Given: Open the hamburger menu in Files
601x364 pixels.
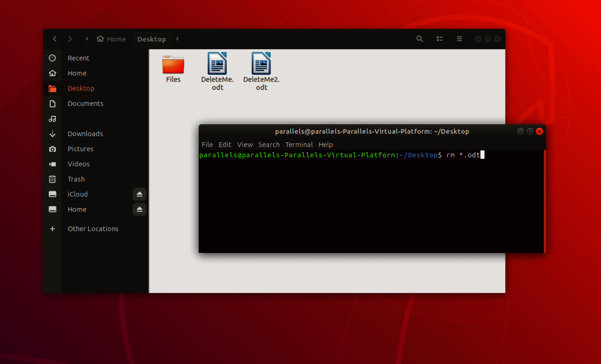Looking at the screenshot, I should pyautogui.click(x=459, y=39).
